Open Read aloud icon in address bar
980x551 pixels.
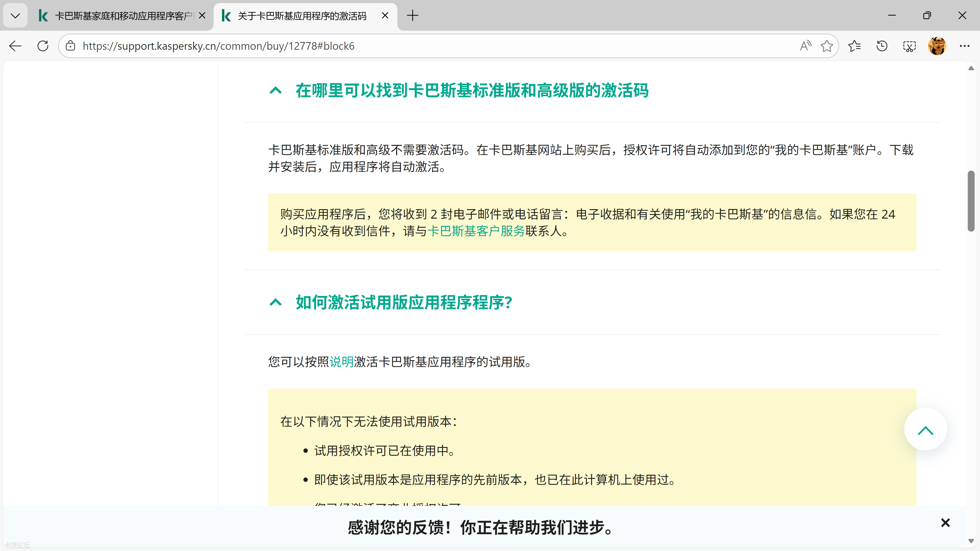pos(805,46)
